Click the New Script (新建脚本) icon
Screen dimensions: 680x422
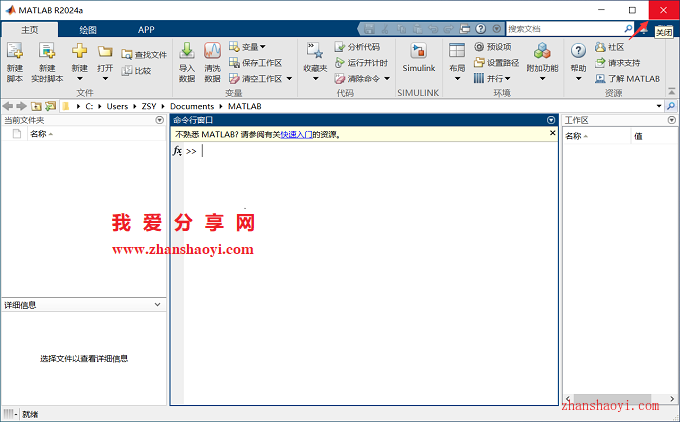click(x=15, y=51)
